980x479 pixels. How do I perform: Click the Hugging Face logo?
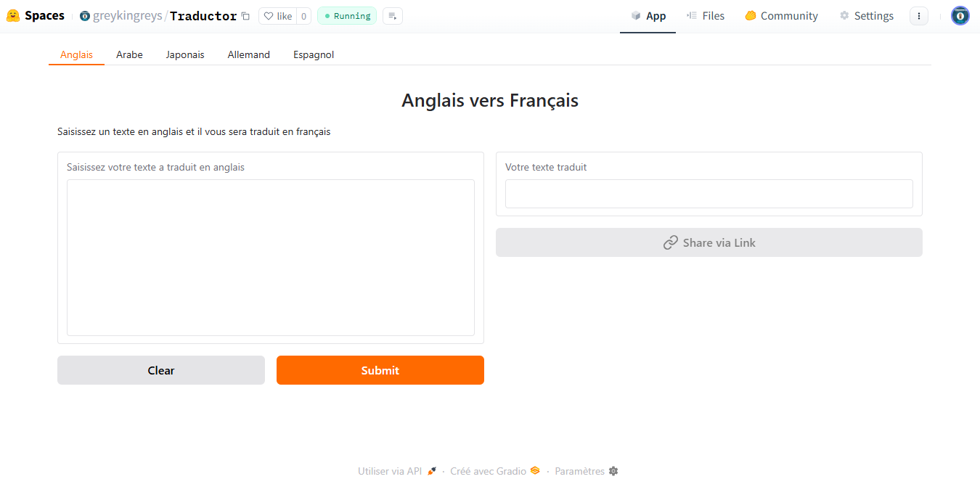(12, 15)
